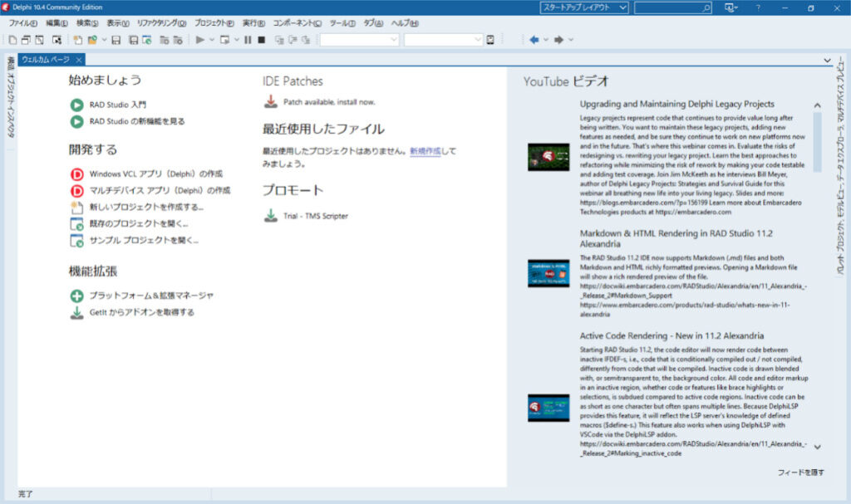This screenshot has width=851, height=504.
Task: Open the dropdown arrow beside the Run button
Action: click(212, 40)
